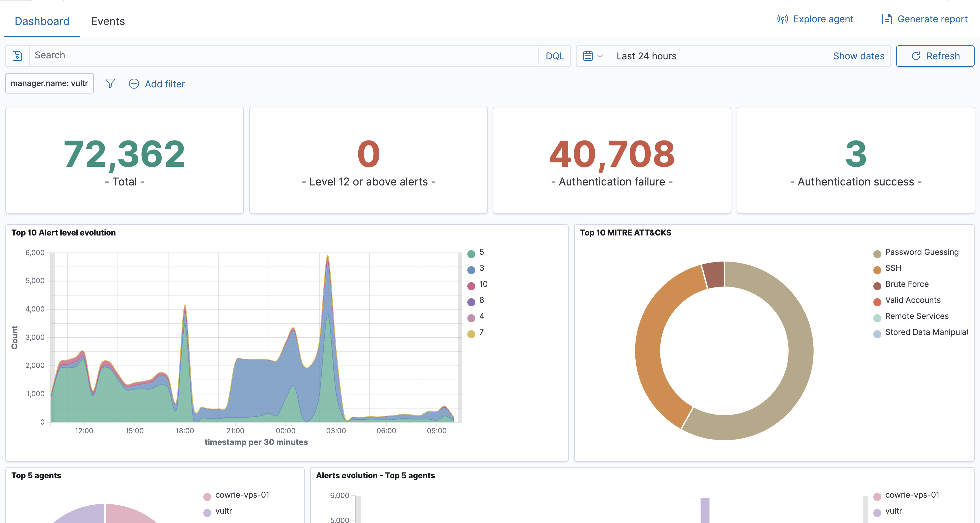Open the manager.name: vultr filter pill
980x523 pixels.
[x=49, y=83]
